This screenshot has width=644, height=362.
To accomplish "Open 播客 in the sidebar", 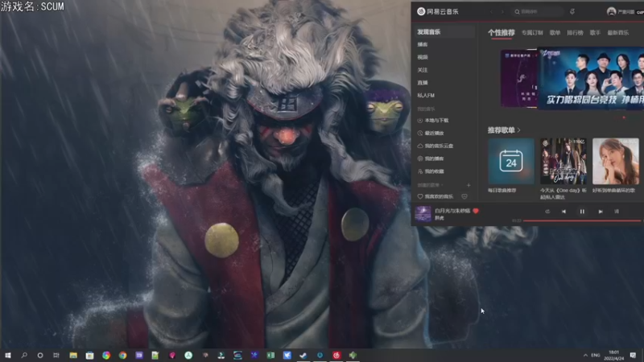I will click(x=423, y=44).
